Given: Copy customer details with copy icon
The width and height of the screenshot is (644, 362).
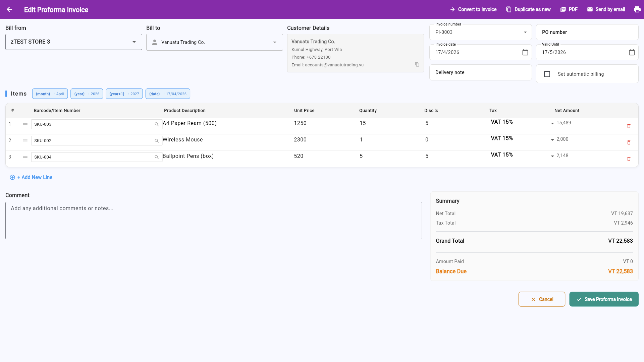Looking at the screenshot, I should coord(417,64).
